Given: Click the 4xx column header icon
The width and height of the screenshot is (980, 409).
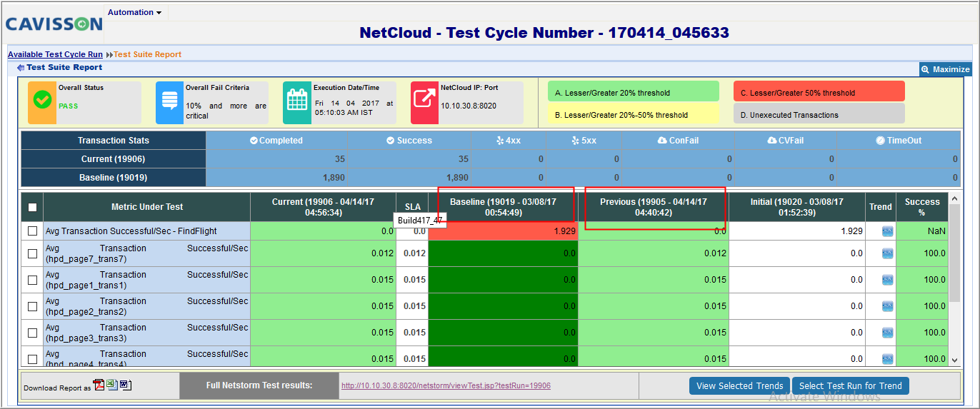Looking at the screenshot, I should [x=500, y=141].
